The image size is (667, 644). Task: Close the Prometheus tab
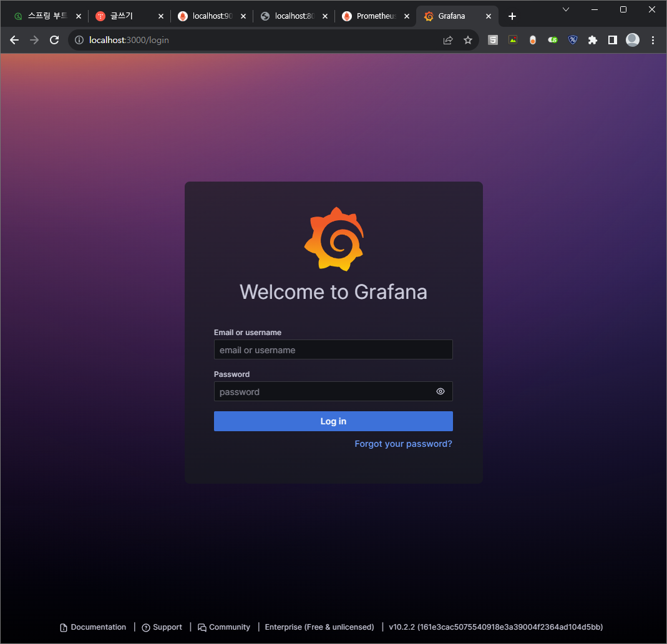[x=407, y=16]
